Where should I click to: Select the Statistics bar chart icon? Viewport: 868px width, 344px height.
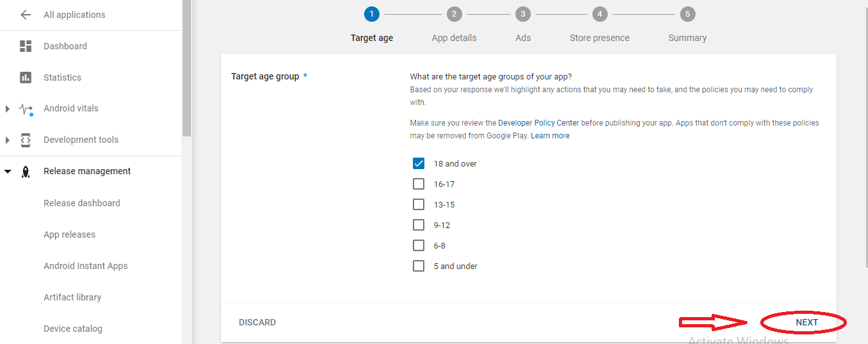(x=26, y=78)
